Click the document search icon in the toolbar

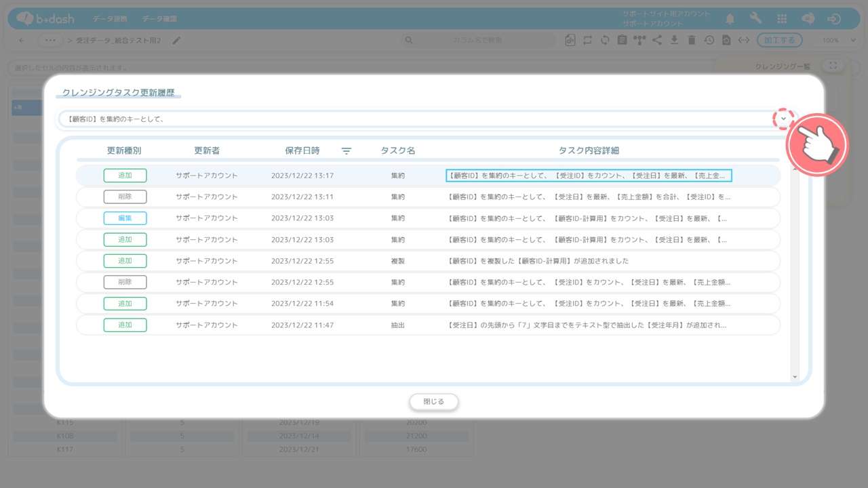coord(726,40)
